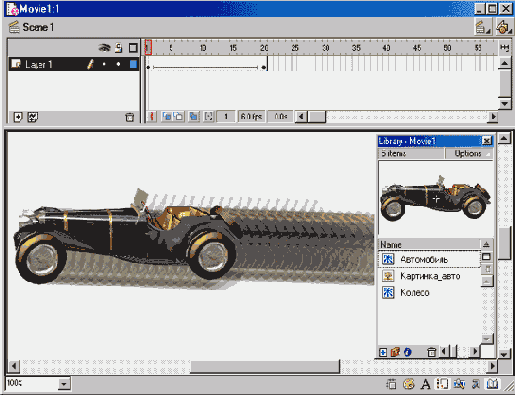
Task: Toggle Layer 1 visibility dot under eye
Action: pyautogui.click(x=104, y=64)
